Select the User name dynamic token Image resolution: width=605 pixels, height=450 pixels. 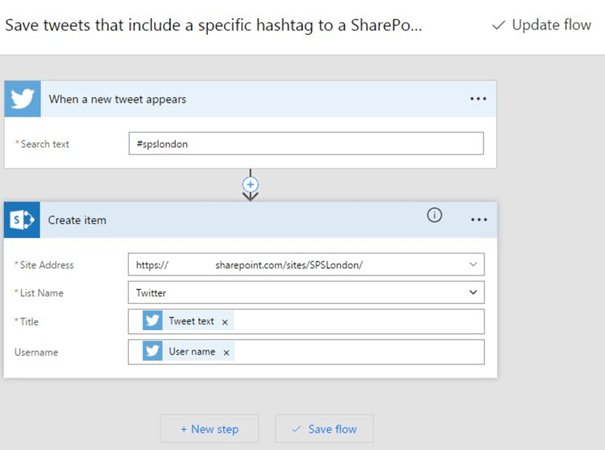191,353
